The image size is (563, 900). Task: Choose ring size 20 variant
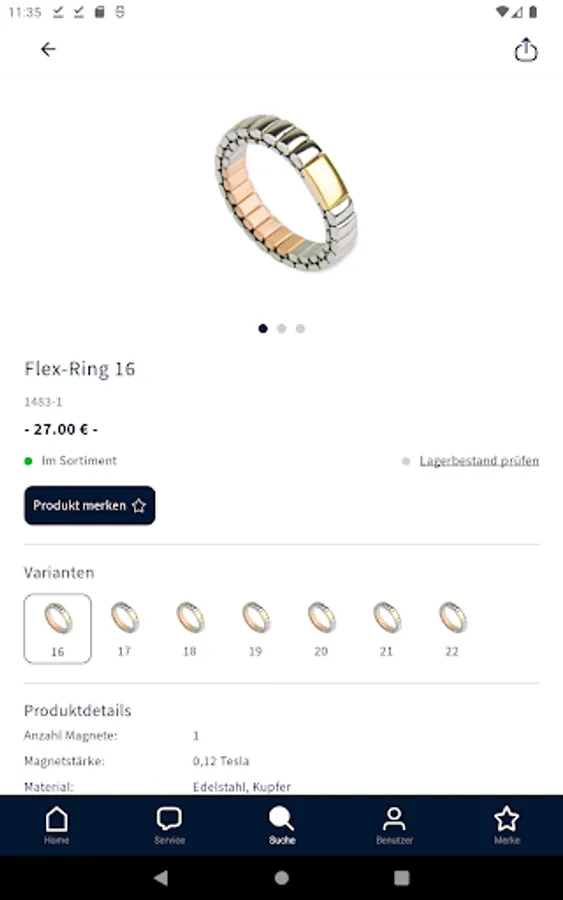(321, 629)
